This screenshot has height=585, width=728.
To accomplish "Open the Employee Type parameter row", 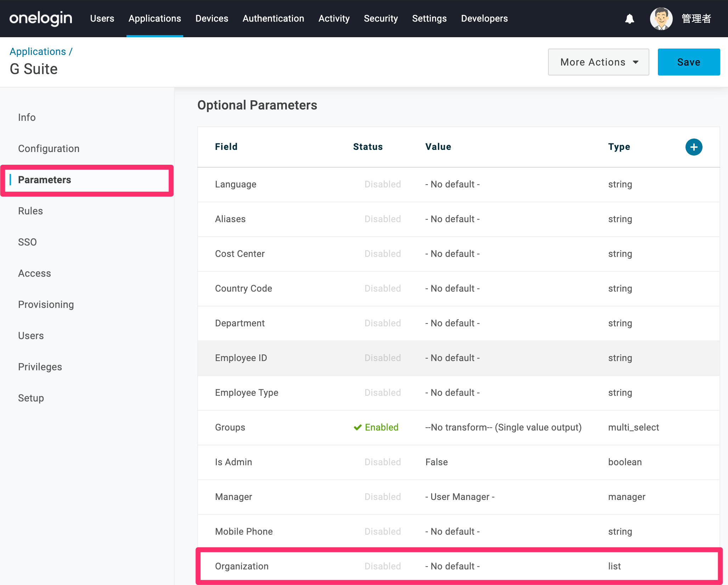I will tap(458, 393).
